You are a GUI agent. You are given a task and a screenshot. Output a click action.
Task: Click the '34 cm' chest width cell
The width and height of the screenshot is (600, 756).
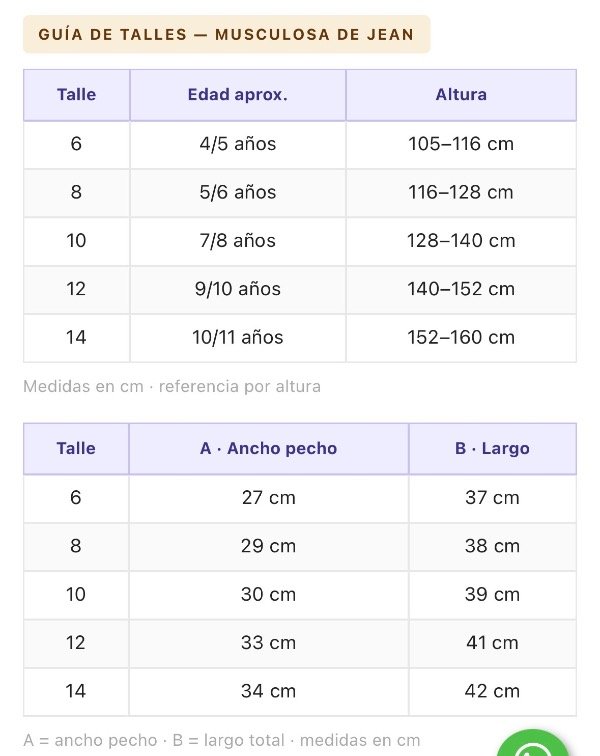(x=269, y=692)
